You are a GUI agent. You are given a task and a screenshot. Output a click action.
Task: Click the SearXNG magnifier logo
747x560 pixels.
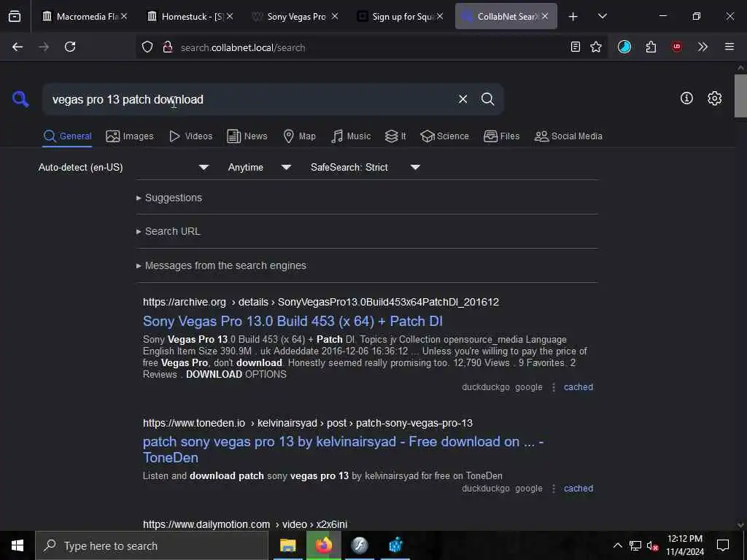click(20, 99)
